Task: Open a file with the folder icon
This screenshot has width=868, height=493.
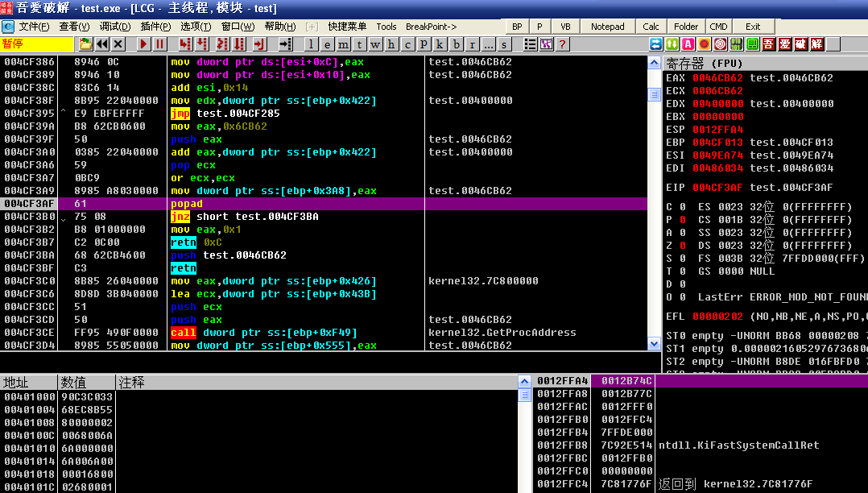Action: click(85, 44)
